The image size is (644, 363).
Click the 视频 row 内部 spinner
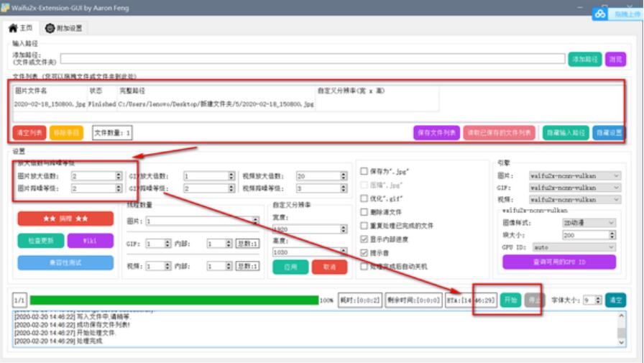pos(219,266)
